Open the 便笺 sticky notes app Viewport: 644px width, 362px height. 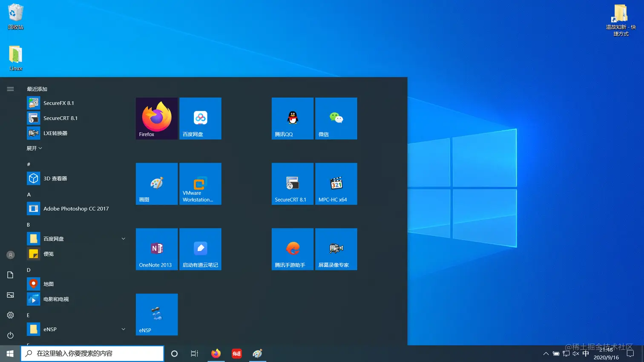click(x=77, y=254)
